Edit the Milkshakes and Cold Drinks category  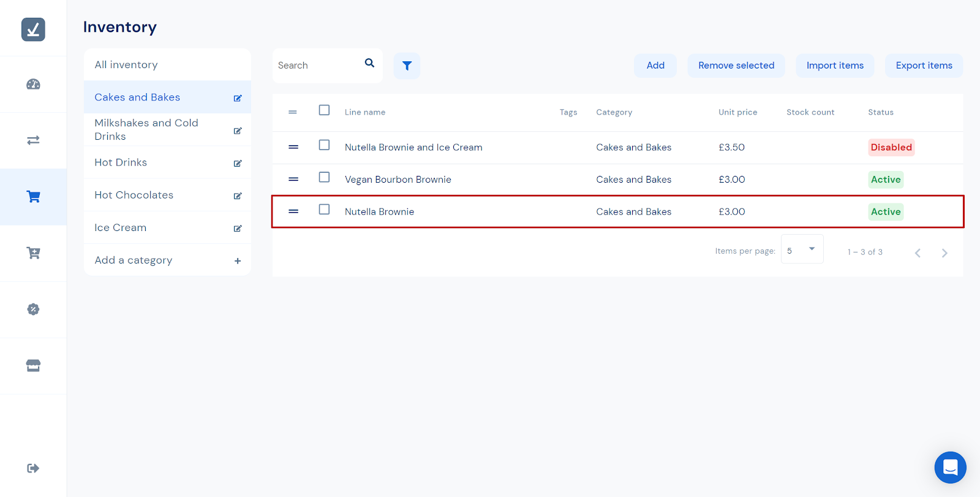click(x=238, y=131)
